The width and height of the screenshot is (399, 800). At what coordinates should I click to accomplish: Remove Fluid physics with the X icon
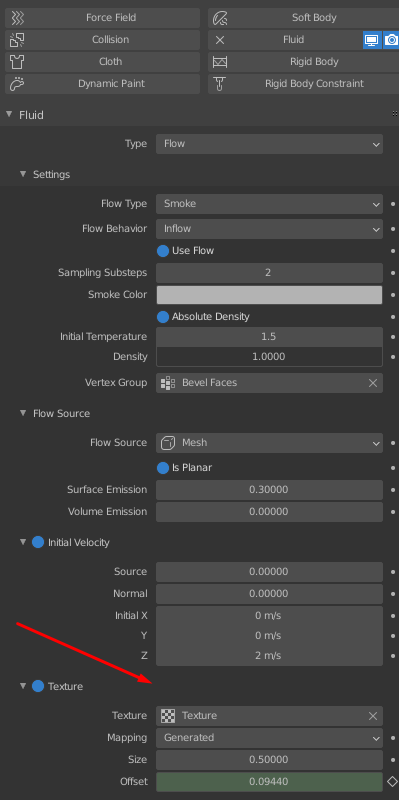[x=220, y=40]
